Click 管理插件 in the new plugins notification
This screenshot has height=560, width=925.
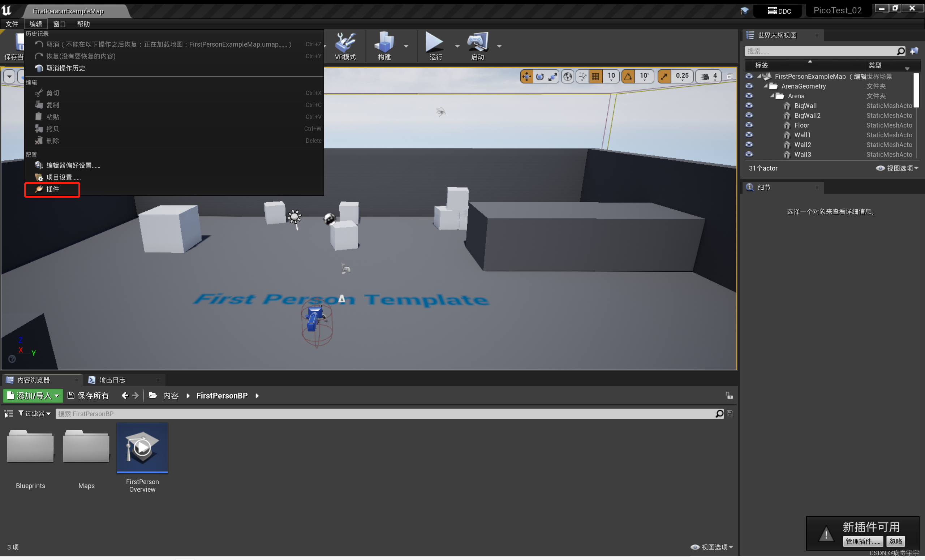coord(863,541)
